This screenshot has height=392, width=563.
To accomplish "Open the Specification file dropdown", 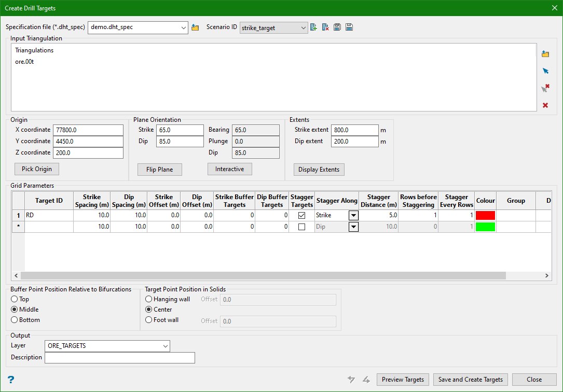I will [x=184, y=27].
